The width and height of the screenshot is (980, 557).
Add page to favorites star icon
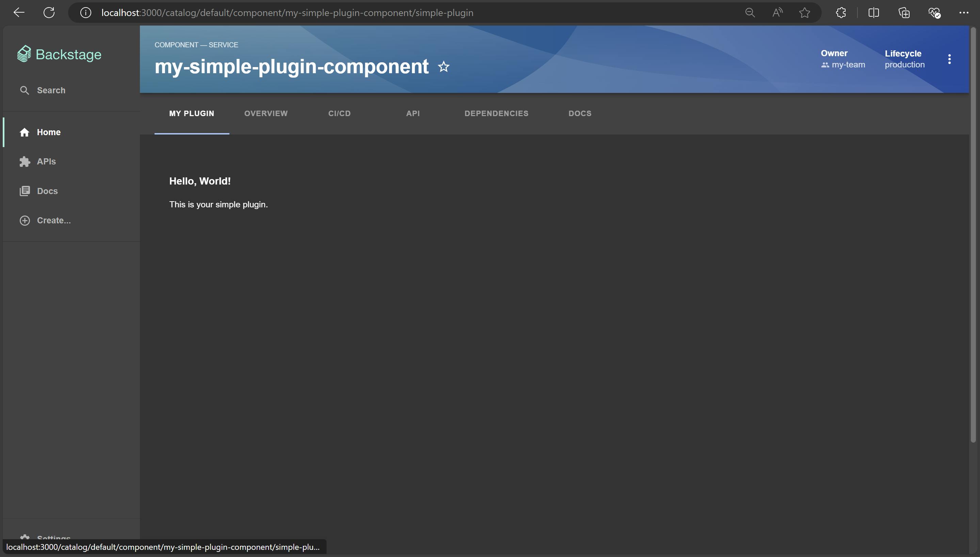pos(804,13)
